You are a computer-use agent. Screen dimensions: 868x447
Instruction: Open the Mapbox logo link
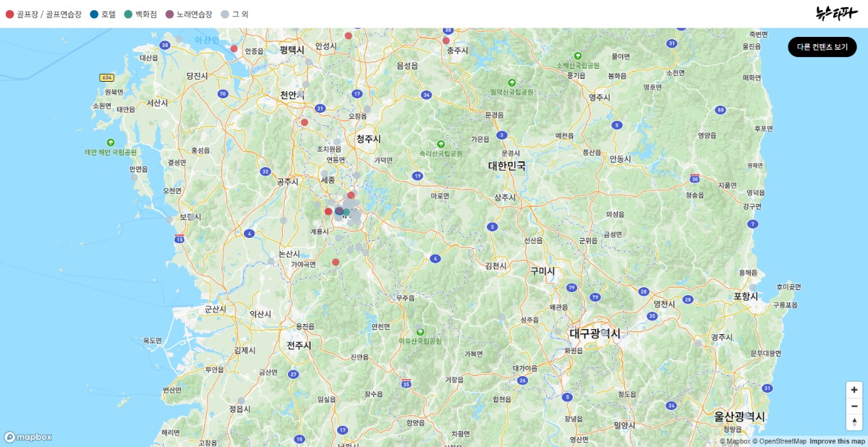tap(28, 437)
